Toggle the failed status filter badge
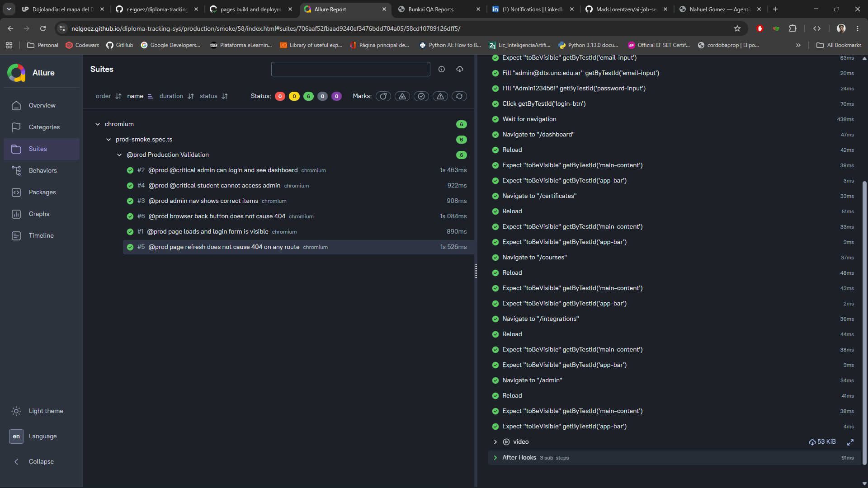 click(280, 96)
